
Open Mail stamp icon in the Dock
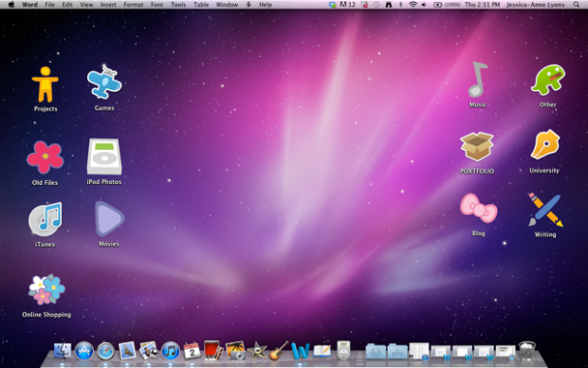tap(127, 351)
